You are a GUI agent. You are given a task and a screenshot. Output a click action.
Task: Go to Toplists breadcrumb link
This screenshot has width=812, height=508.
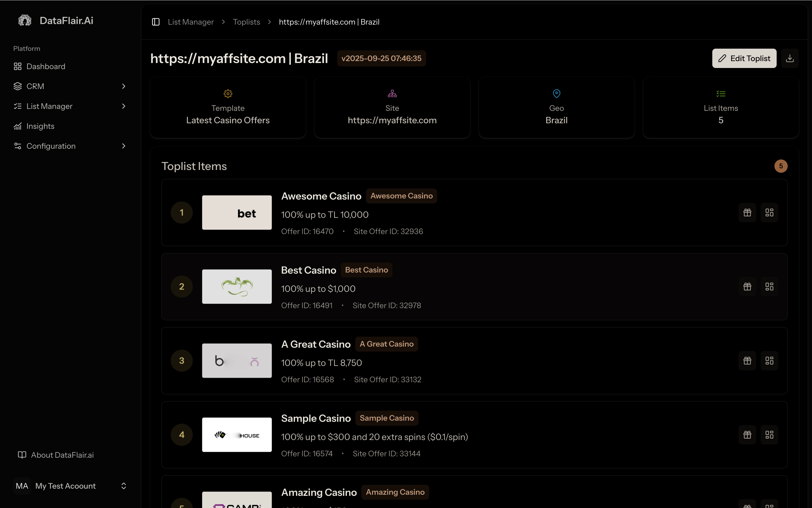246,22
